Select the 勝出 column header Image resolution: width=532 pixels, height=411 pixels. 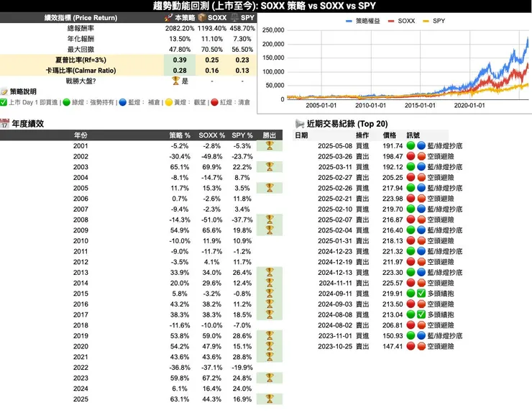pos(270,135)
